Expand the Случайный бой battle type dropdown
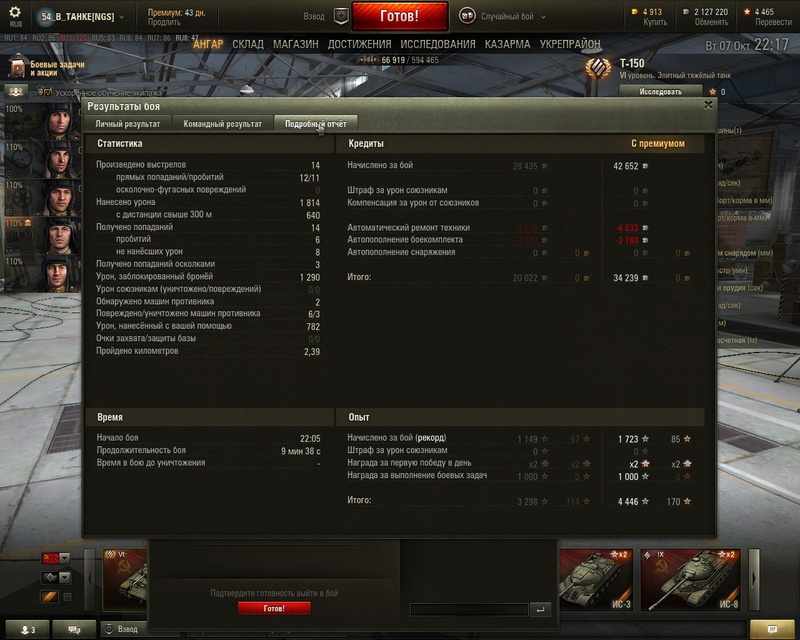Viewport: 800px width, 640px height. coord(543,17)
